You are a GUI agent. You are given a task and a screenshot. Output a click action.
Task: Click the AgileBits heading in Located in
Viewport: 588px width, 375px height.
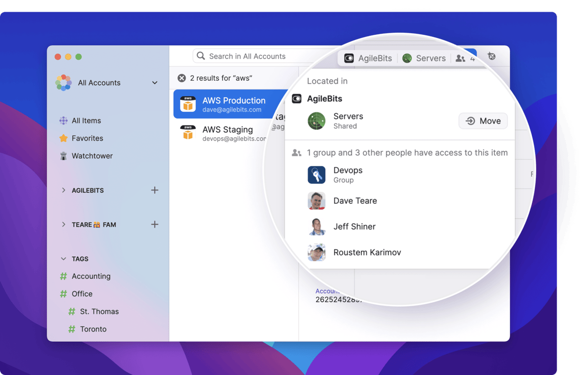click(x=325, y=99)
